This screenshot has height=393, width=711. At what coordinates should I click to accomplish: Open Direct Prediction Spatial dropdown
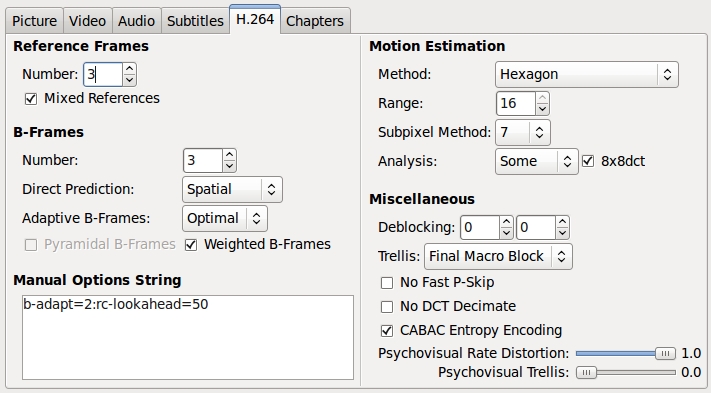[x=232, y=189]
